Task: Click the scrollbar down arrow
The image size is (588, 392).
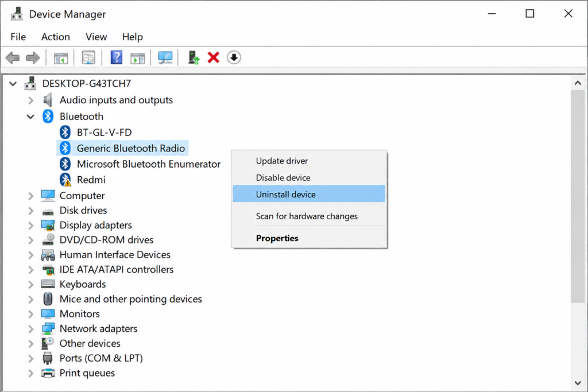Action: coord(578,383)
